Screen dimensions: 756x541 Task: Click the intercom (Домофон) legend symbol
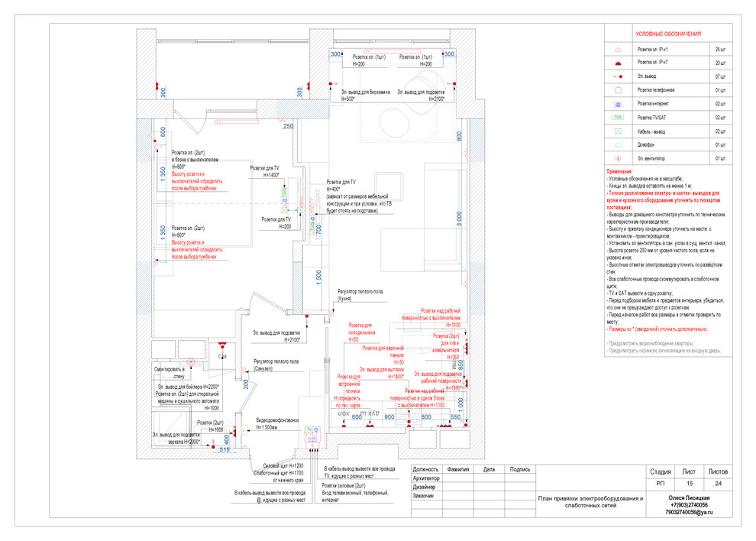pyautogui.click(x=619, y=144)
